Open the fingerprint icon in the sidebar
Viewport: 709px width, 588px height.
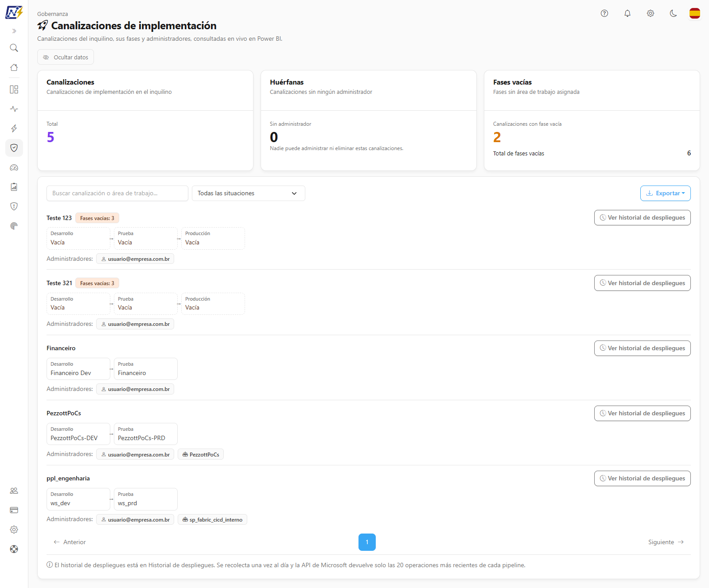coord(14,226)
